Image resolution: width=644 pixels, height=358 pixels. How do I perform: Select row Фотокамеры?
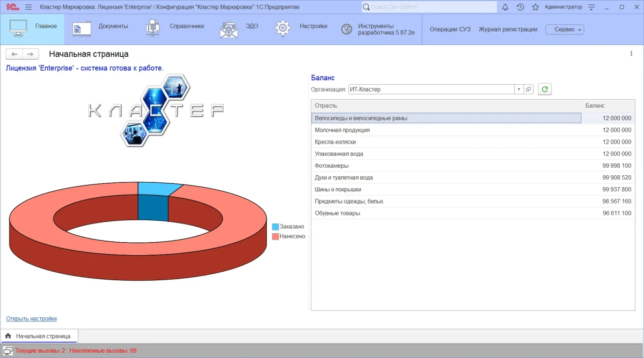click(473, 166)
